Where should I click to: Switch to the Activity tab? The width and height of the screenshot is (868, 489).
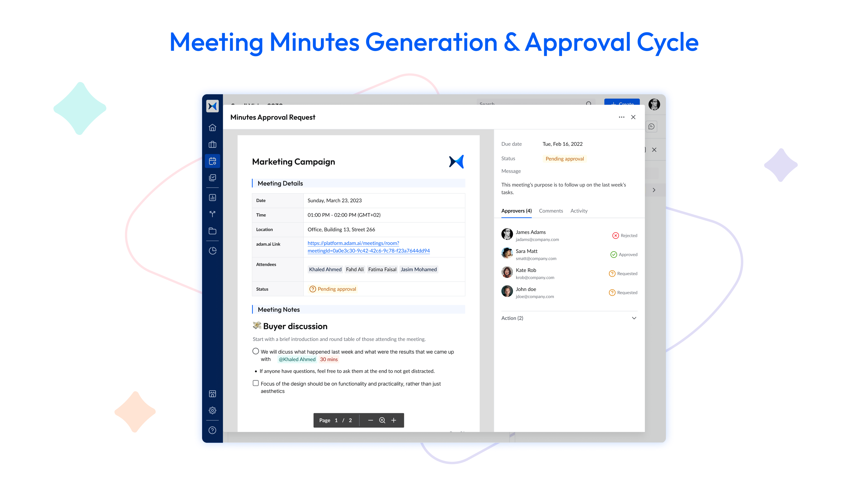[x=579, y=211]
